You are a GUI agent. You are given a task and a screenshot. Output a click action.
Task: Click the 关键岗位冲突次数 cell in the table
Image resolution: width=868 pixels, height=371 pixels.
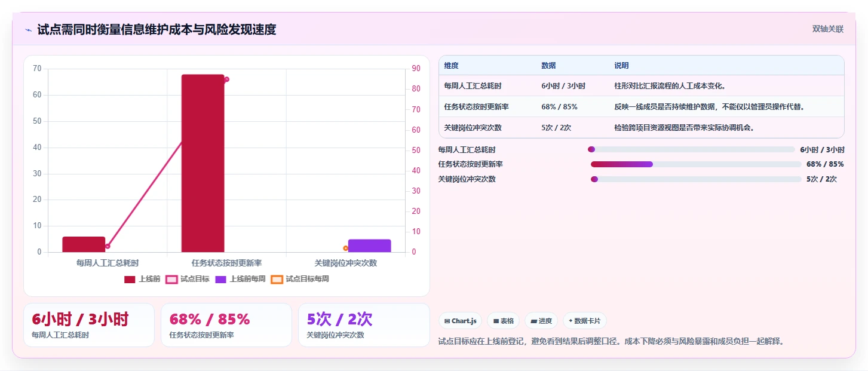pos(473,128)
